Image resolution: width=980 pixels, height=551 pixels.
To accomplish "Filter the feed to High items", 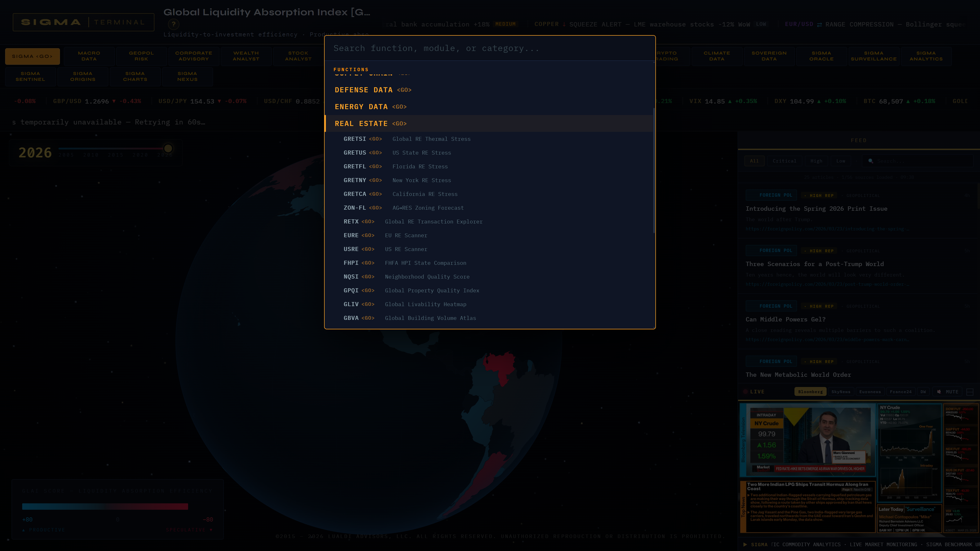I will (817, 161).
